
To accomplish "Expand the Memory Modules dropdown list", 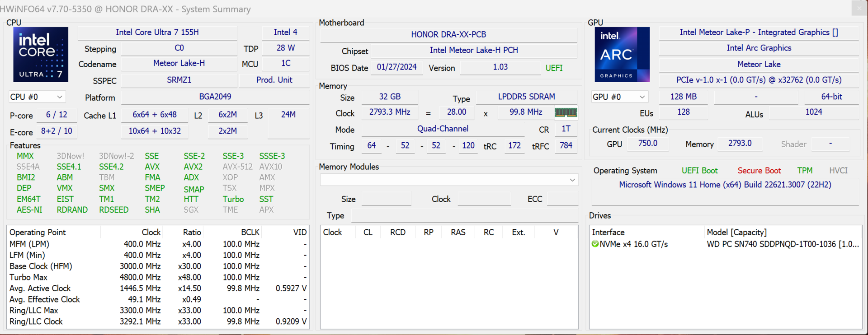I will point(572,180).
